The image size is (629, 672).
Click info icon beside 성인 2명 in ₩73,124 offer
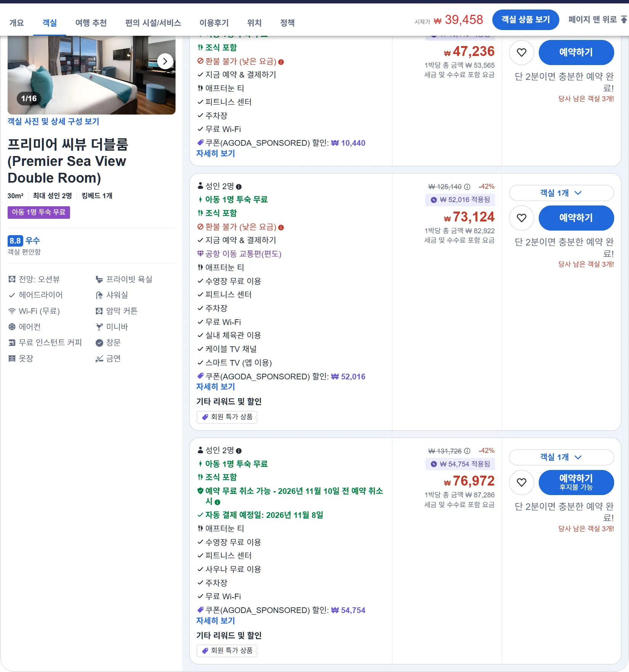click(239, 187)
